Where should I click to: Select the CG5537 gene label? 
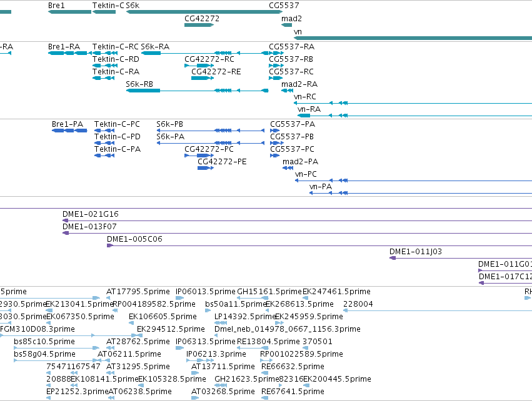284,6
